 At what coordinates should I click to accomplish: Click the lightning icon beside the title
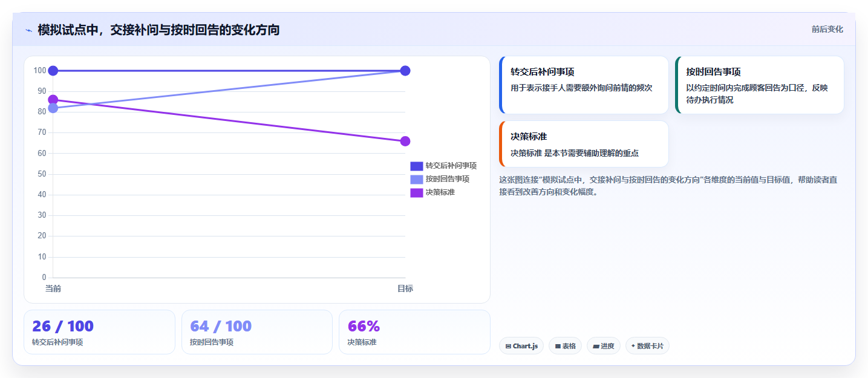point(28,30)
